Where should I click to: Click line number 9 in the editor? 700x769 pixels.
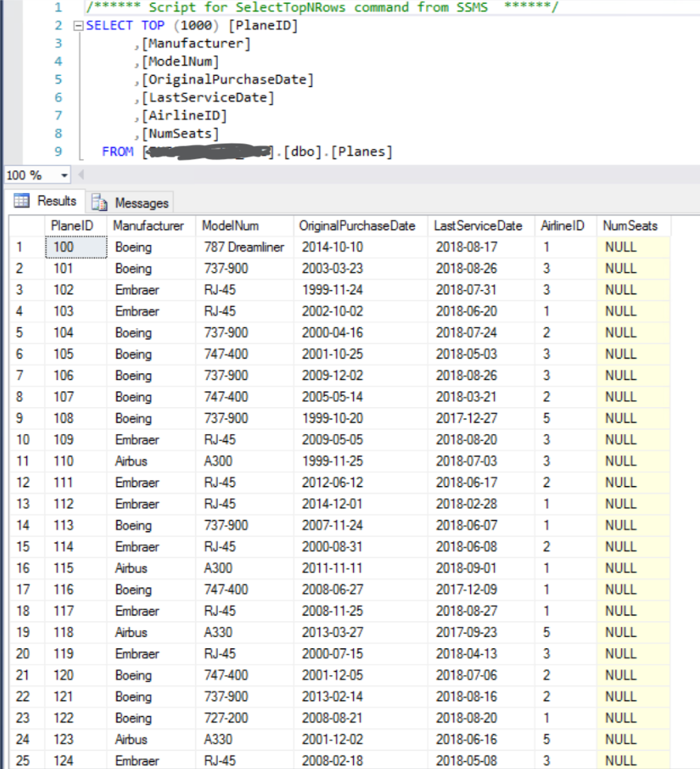(x=60, y=152)
